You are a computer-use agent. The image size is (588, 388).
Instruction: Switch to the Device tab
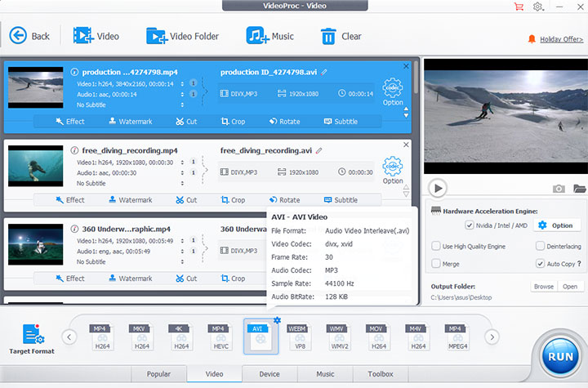(x=269, y=375)
